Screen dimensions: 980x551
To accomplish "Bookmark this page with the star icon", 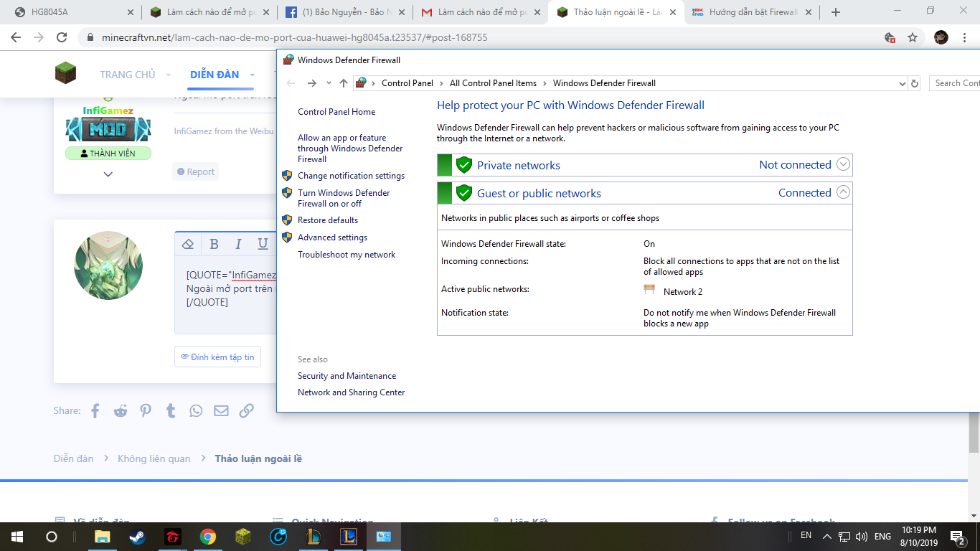I will [913, 37].
